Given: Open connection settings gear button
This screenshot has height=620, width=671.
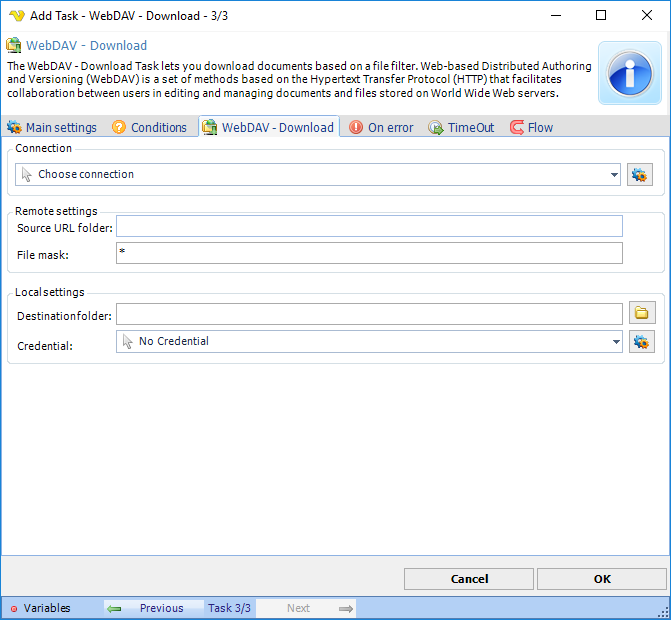Looking at the screenshot, I should click(x=640, y=175).
